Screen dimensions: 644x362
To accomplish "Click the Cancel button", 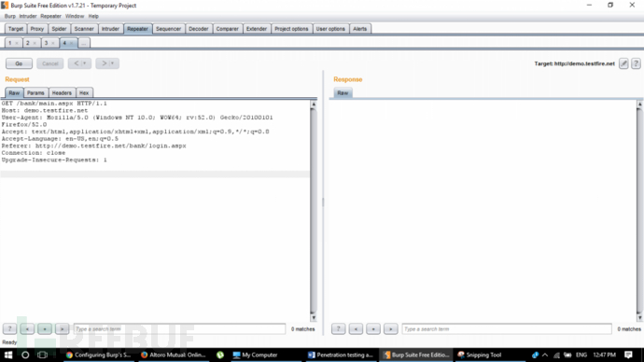I will coord(50,63).
